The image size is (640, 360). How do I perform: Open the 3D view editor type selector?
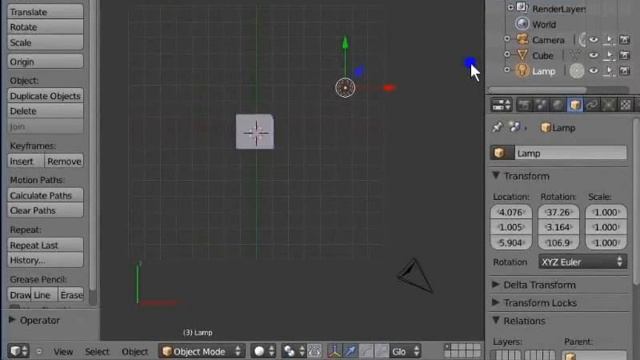pyautogui.click(x=18, y=351)
